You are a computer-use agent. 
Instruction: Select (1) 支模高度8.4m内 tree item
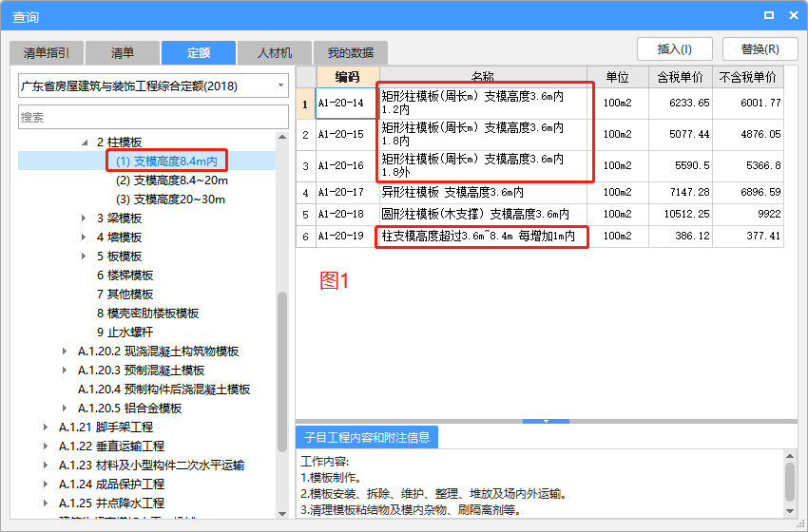coord(166,161)
